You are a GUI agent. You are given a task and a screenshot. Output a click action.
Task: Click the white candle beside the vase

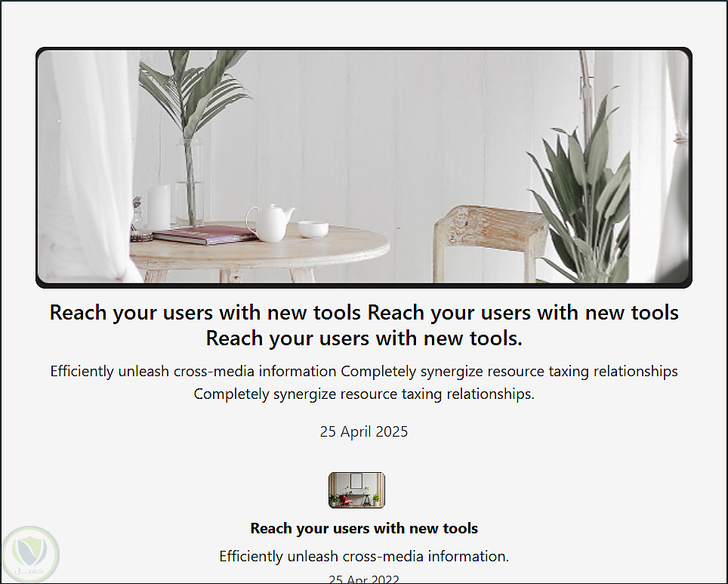point(159,207)
